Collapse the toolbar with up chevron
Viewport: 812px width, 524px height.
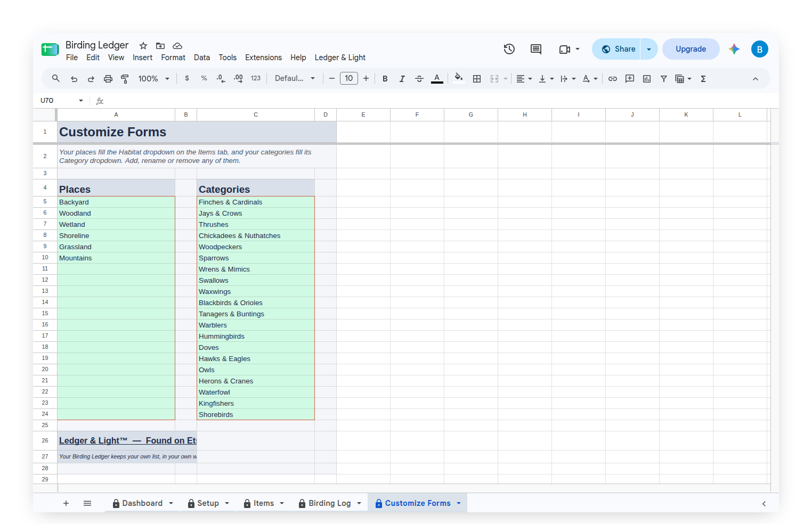tap(756, 79)
